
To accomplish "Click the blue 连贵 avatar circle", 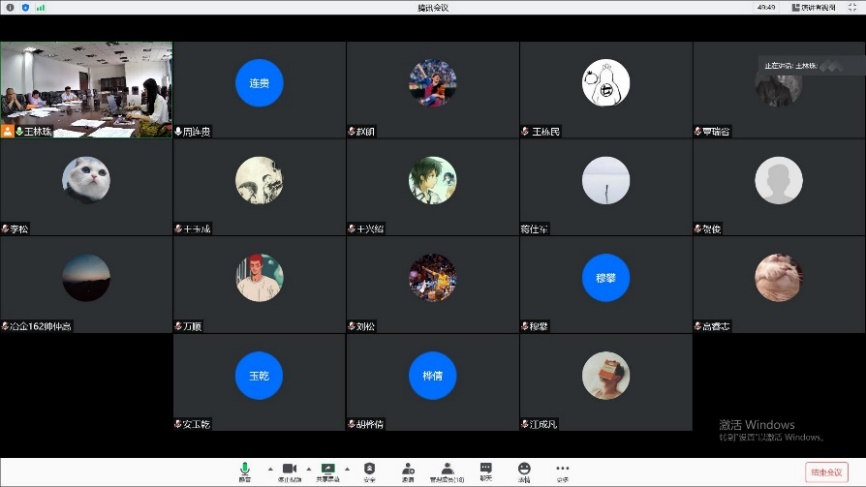I will click(259, 83).
